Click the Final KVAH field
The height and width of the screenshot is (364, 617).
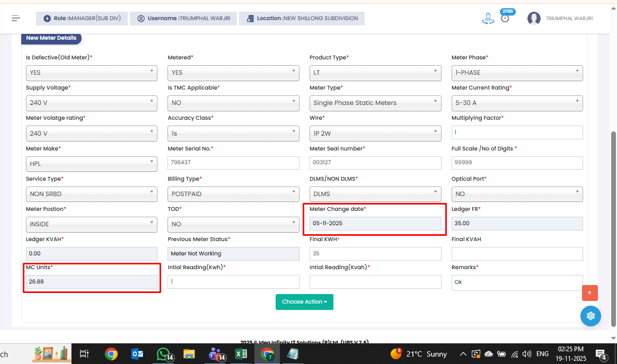click(517, 254)
